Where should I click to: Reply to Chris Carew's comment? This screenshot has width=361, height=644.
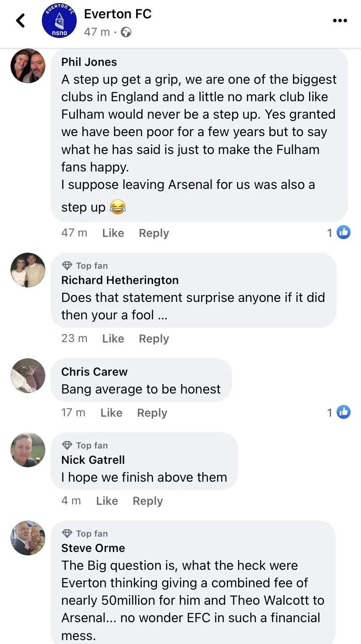pyautogui.click(x=152, y=413)
